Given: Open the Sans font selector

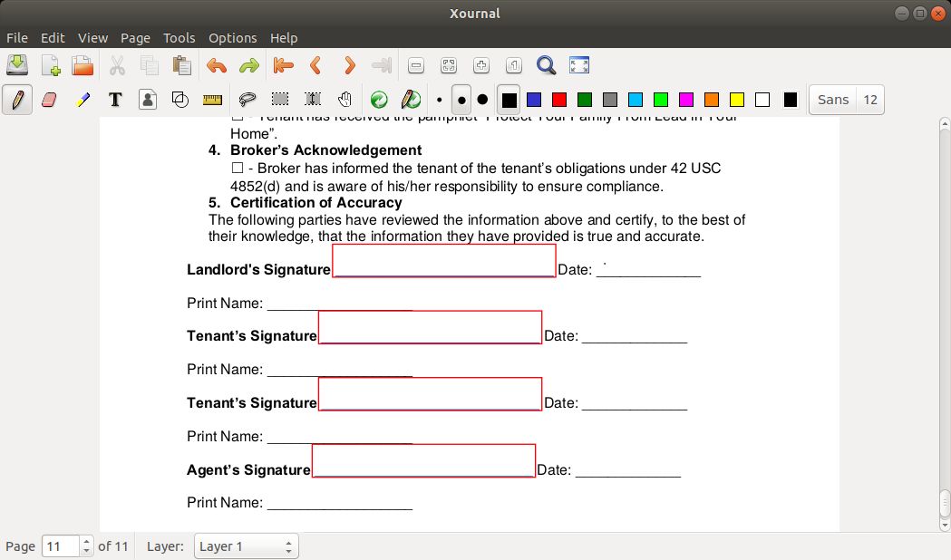Looking at the screenshot, I should (832, 100).
